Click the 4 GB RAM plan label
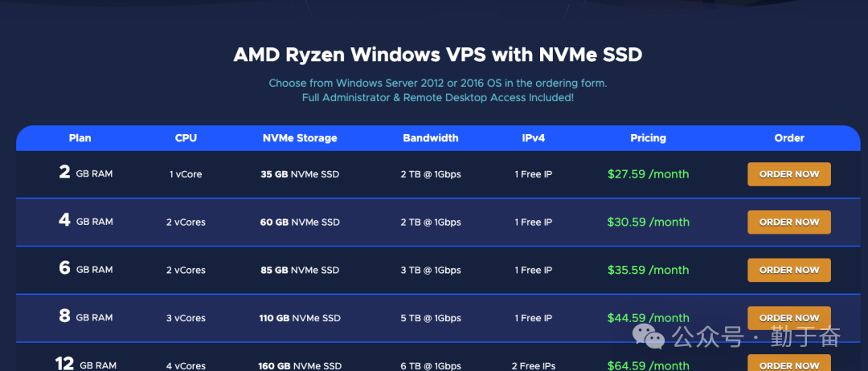 coord(86,221)
